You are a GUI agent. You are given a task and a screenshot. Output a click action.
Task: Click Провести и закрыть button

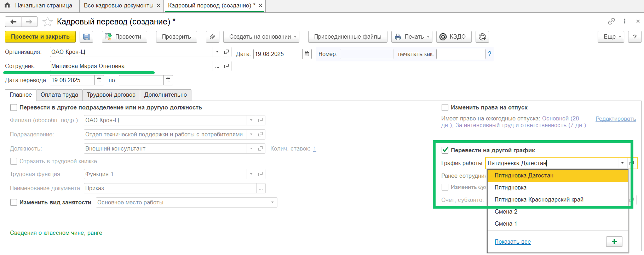pyautogui.click(x=40, y=37)
